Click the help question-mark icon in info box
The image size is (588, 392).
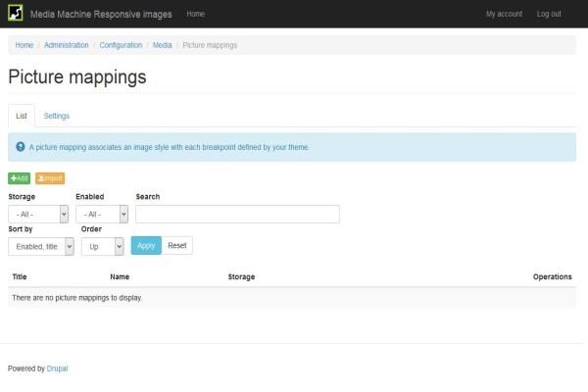(21, 147)
